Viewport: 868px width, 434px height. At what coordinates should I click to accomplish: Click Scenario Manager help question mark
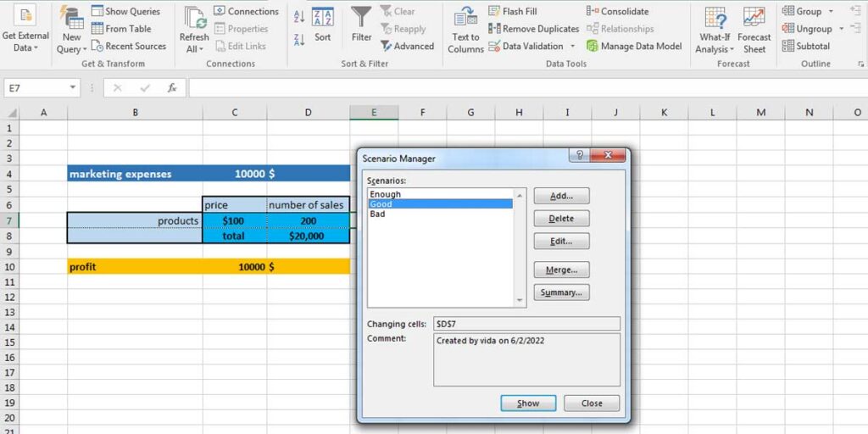580,155
